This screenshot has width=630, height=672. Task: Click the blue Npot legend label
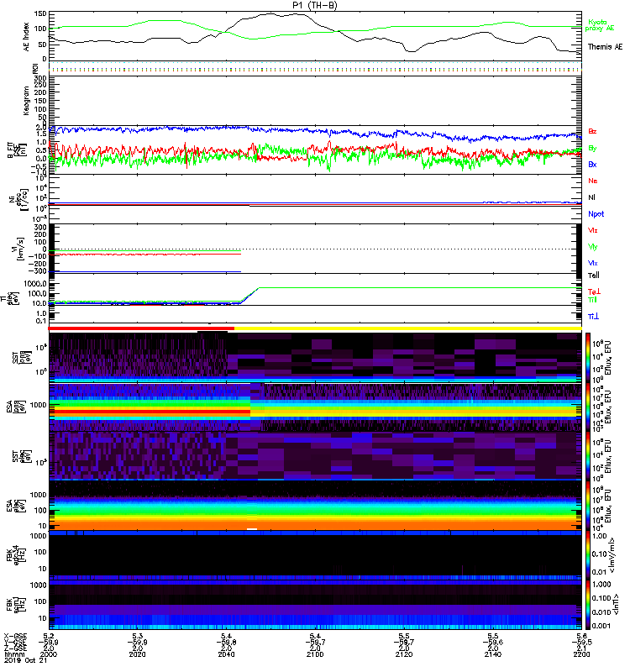tap(594, 214)
